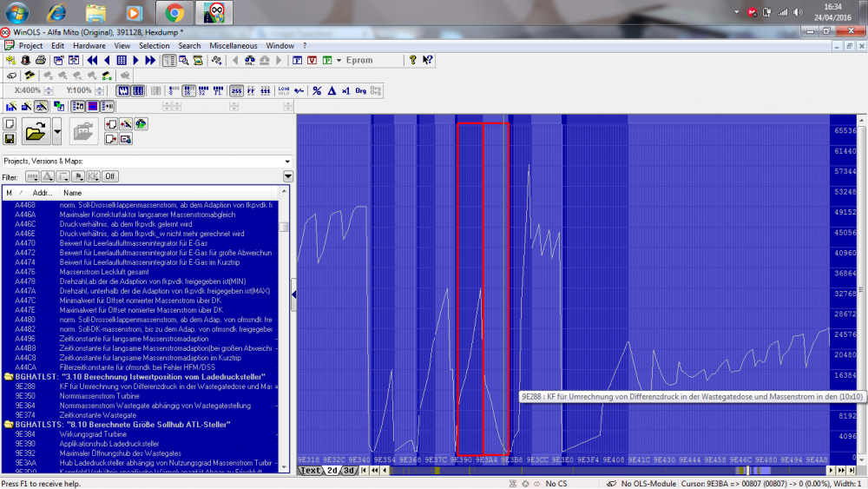Click the save floppy disk icon

(x=10, y=139)
